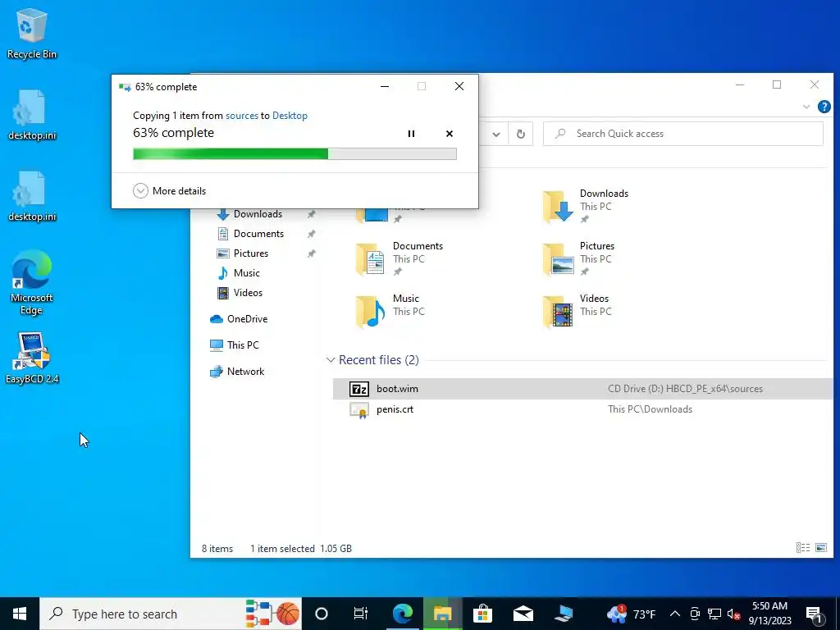840x630 pixels.
Task: Select Downloads in the navigation pane
Action: point(258,214)
